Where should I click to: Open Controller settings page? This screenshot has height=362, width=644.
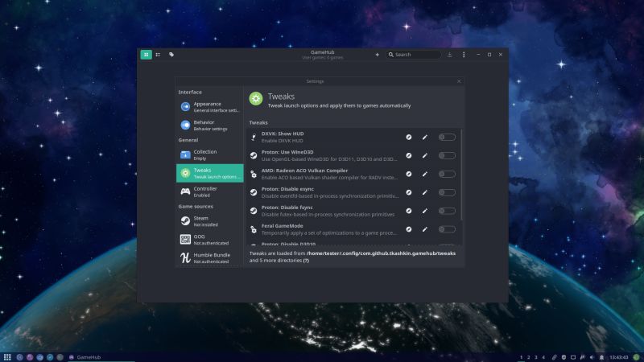(x=209, y=191)
